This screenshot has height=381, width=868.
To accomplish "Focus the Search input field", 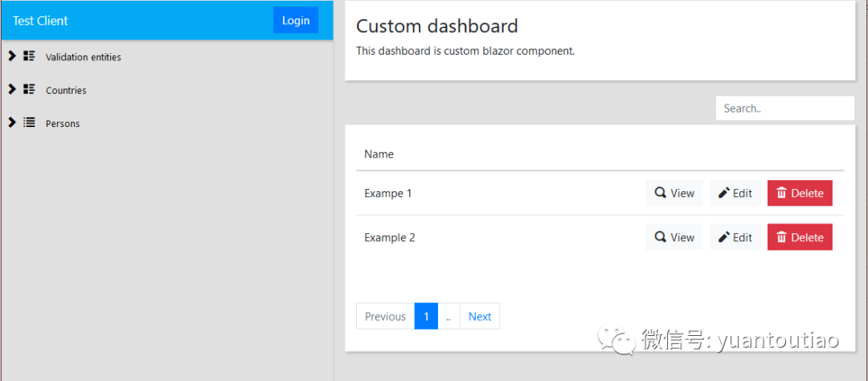I will pyautogui.click(x=785, y=109).
